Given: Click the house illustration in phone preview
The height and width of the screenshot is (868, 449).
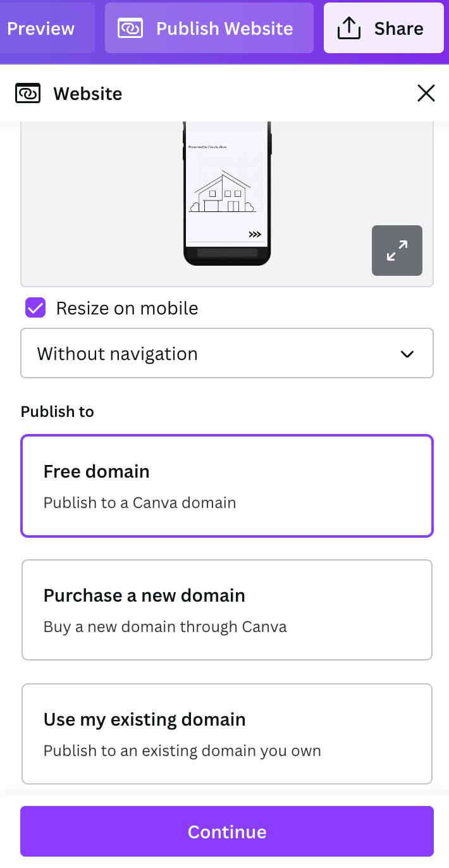Looking at the screenshot, I should click(223, 192).
